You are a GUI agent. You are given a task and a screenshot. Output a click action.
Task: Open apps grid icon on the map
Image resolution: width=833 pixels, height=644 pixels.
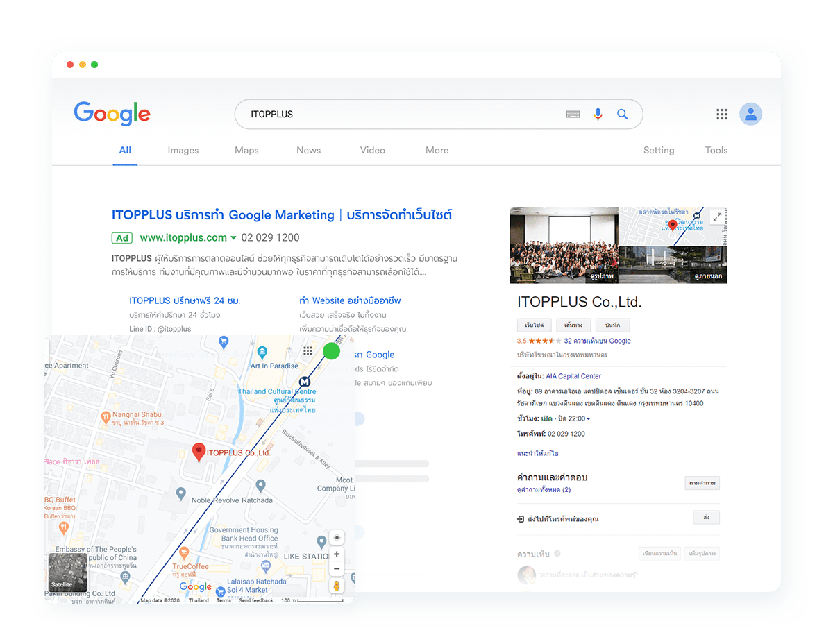[308, 351]
